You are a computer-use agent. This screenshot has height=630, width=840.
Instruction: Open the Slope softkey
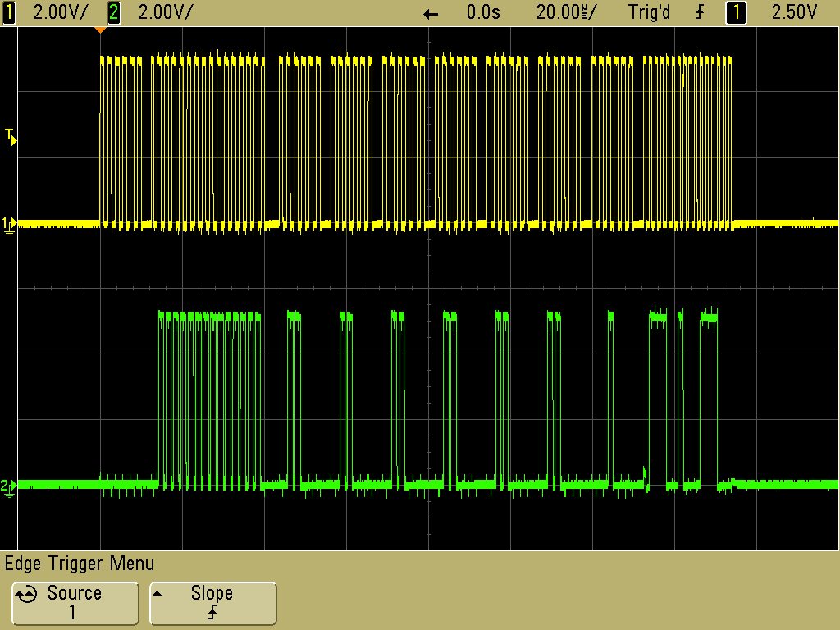pos(212,603)
